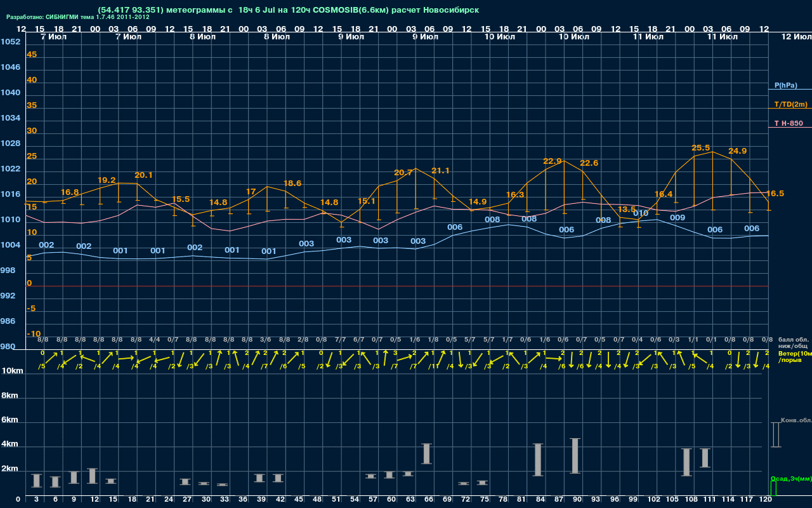Click the 4km height axis label
The image size is (812, 508).
point(9,444)
